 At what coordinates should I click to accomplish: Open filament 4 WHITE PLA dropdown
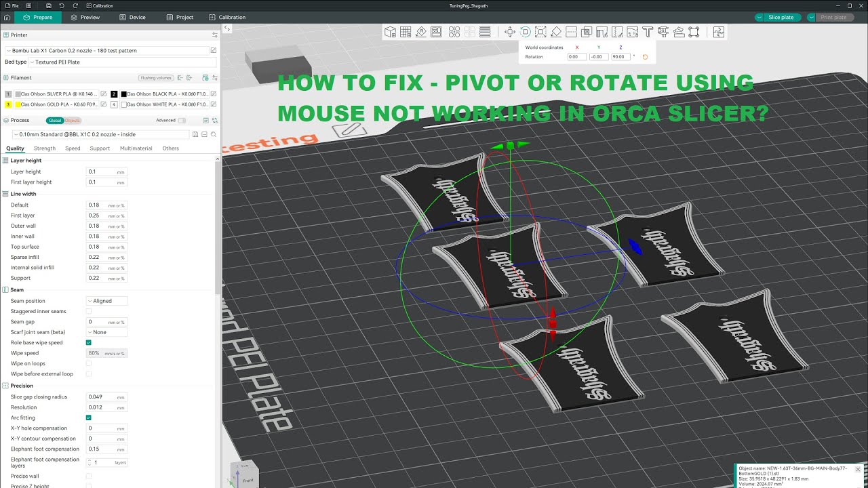click(163, 104)
